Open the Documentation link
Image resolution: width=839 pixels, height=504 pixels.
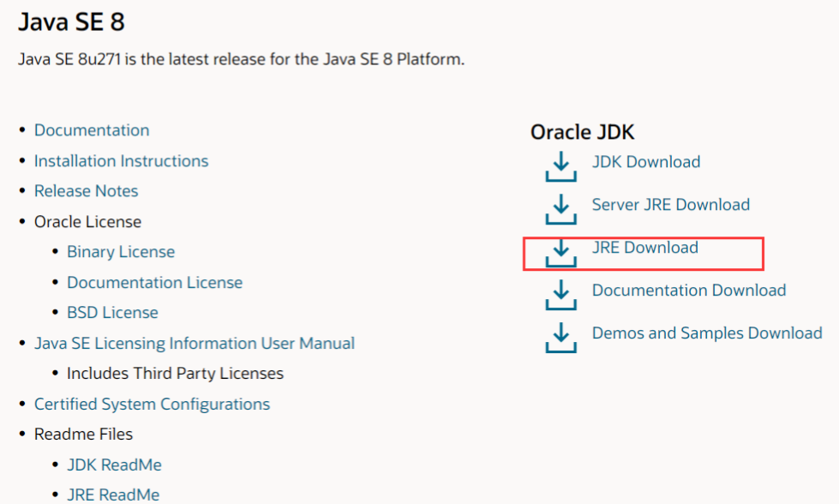(x=92, y=130)
